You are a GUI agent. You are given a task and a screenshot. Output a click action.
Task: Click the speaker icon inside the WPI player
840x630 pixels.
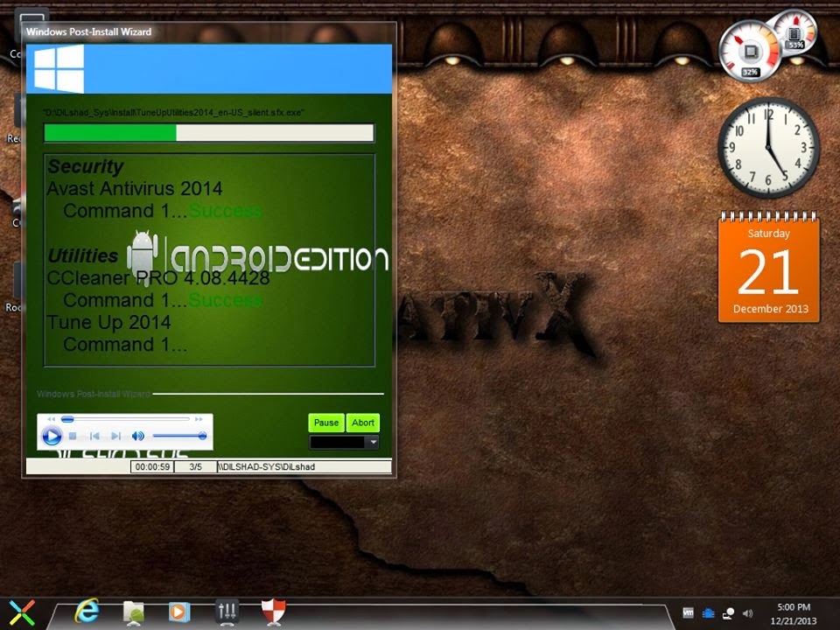[136, 435]
